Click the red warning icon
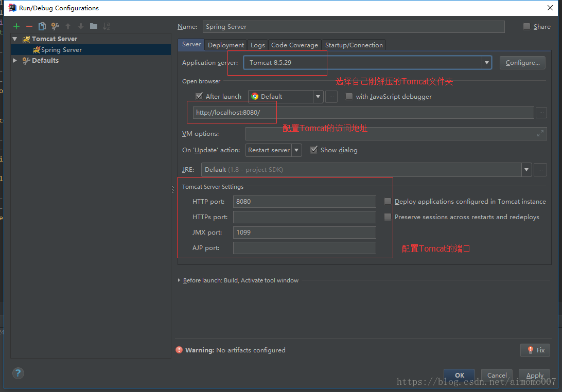 pos(179,350)
